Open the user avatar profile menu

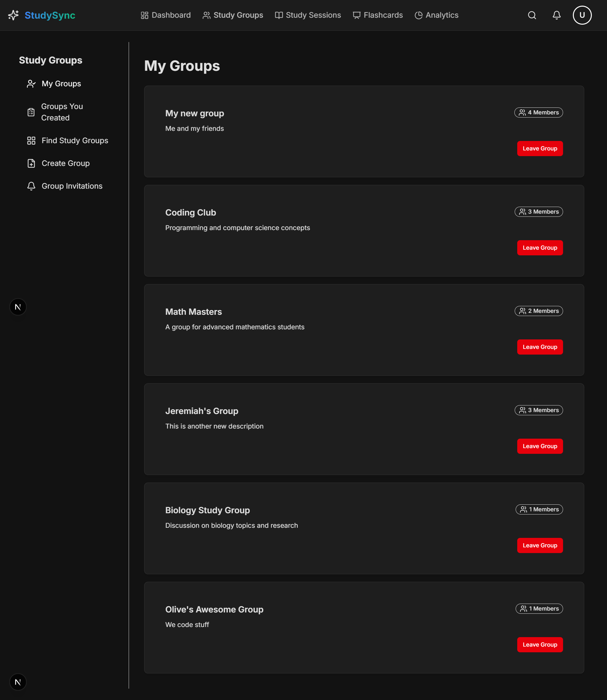(582, 15)
